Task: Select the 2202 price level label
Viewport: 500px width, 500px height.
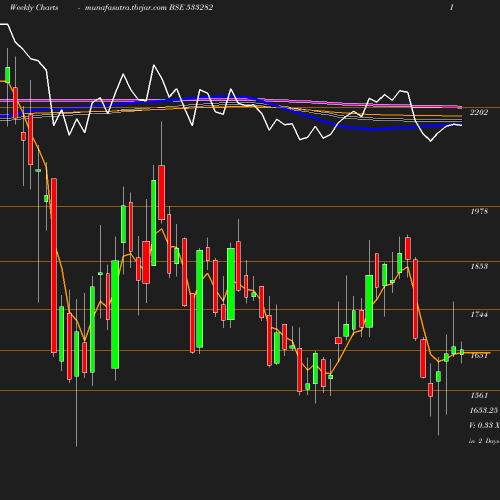Action: 479,112
